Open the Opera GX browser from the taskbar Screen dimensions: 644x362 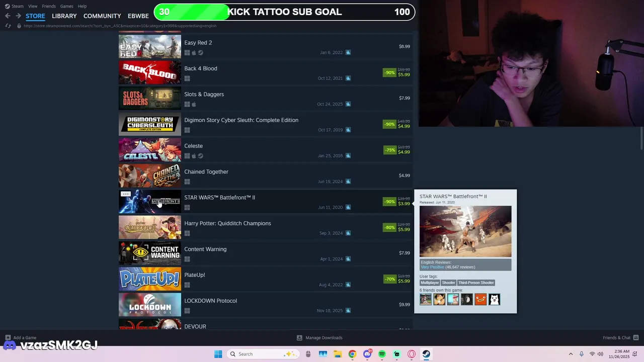(412, 354)
